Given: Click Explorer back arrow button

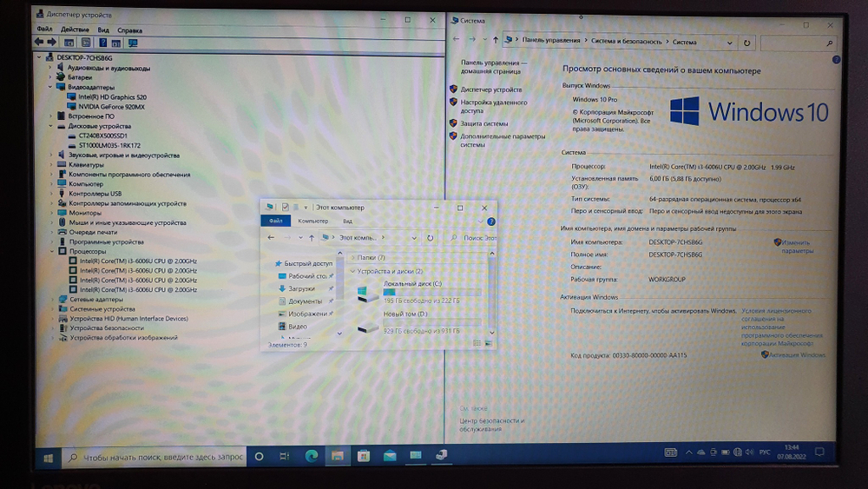Looking at the screenshot, I should 271,238.
